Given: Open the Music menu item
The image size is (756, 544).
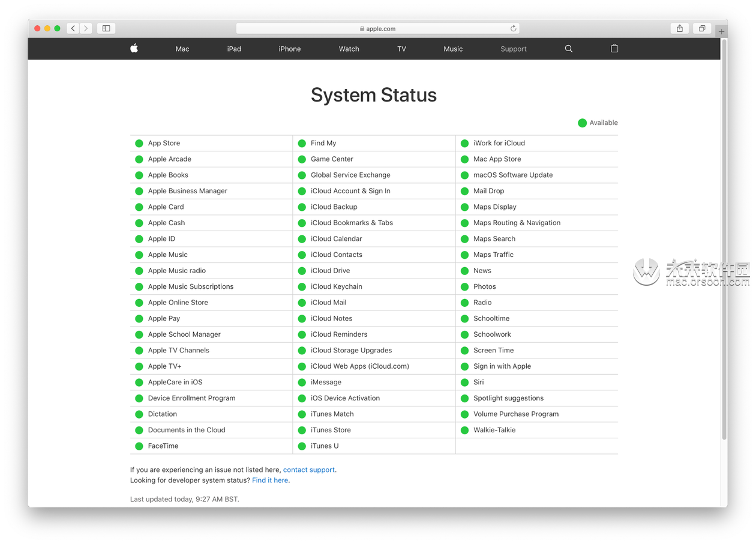Looking at the screenshot, I should pos(453,49).
